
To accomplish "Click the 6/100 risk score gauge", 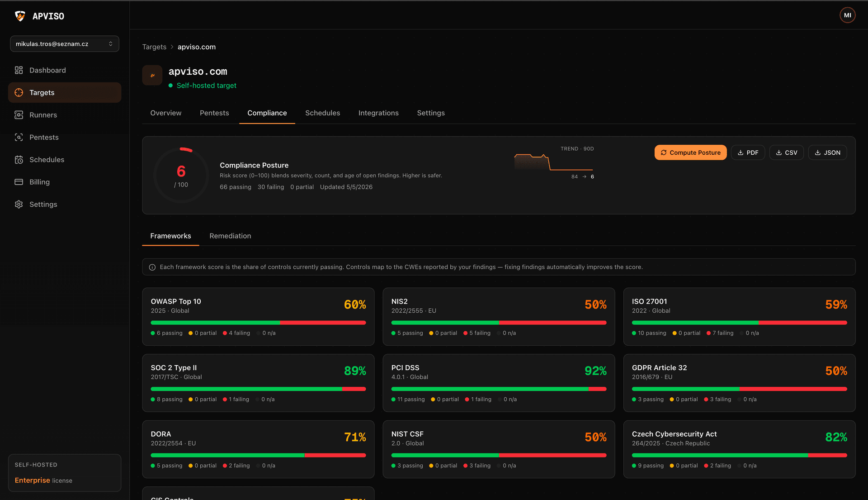I will (x=181, y=175).
